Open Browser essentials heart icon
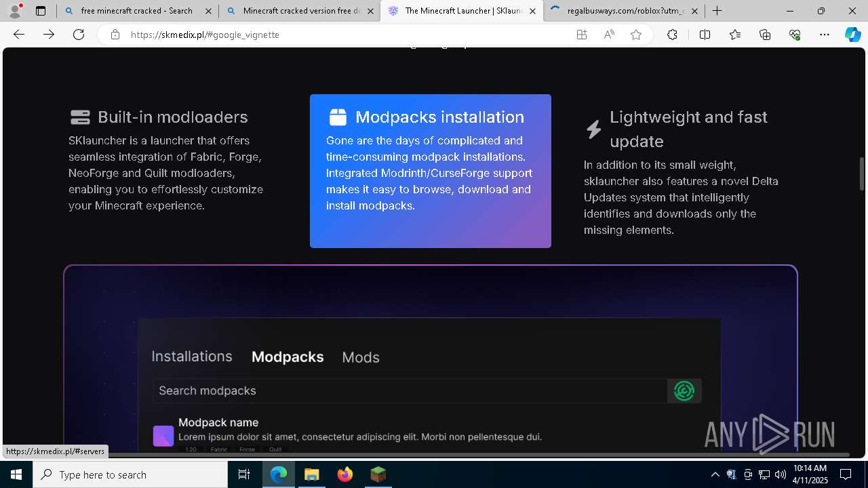Viewport: 868px width, 488px height. click(x=795, y=35)
